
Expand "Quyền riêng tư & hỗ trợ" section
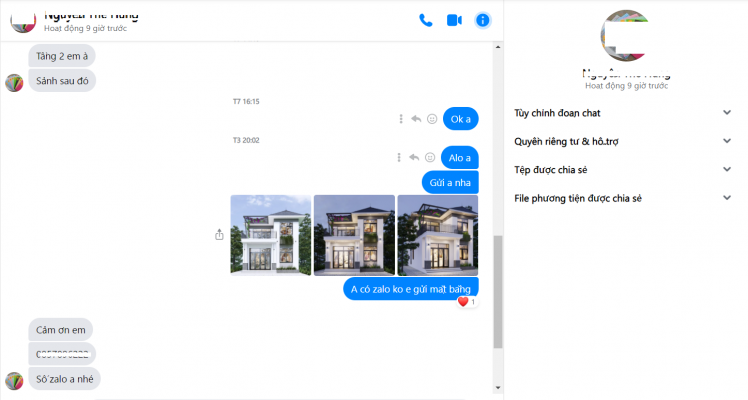(x=622, y=141)
